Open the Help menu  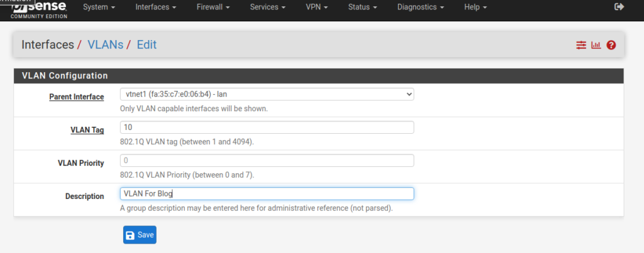[475, 8]
